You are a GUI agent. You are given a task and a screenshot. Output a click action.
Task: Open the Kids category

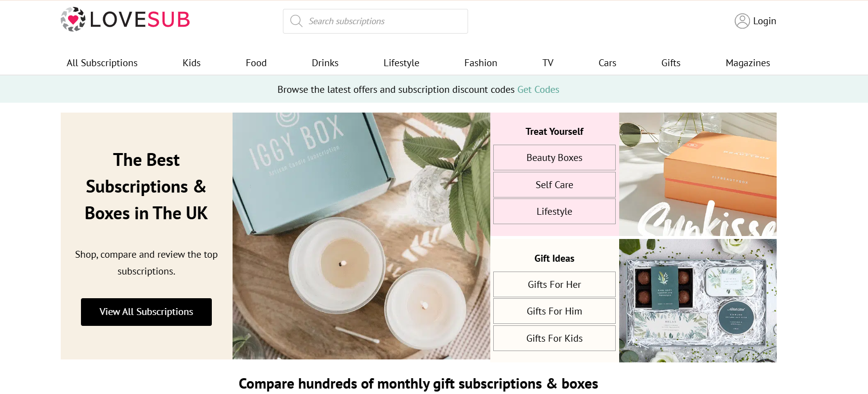pos(192,63)
